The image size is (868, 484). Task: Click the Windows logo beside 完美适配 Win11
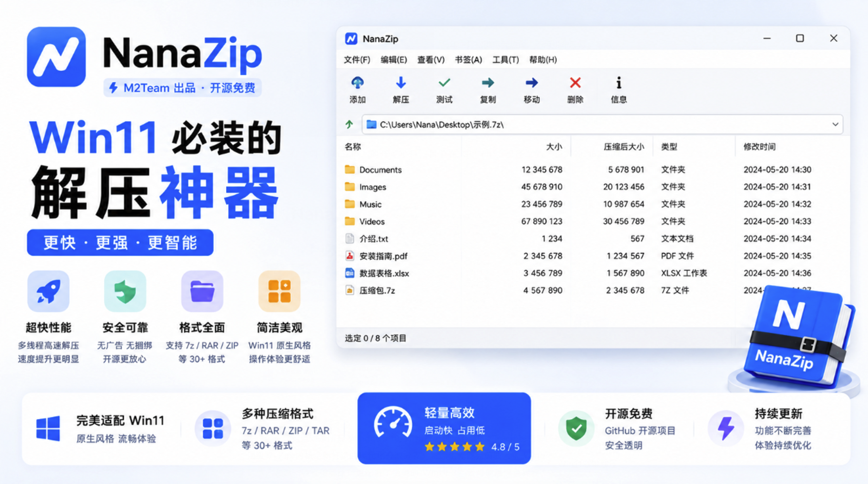pyautogui.click(x=48, y=429)
